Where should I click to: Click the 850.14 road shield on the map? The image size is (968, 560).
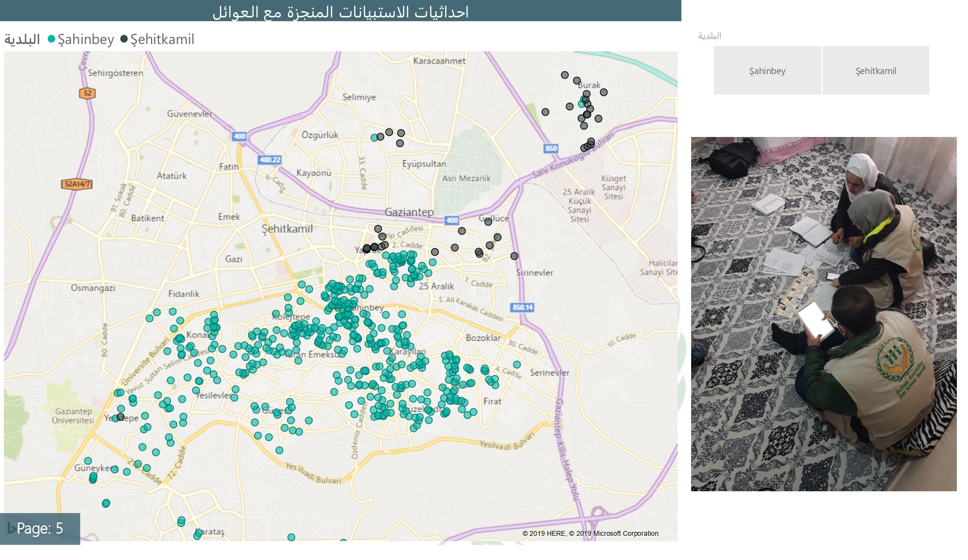click(x=522, y=307)
